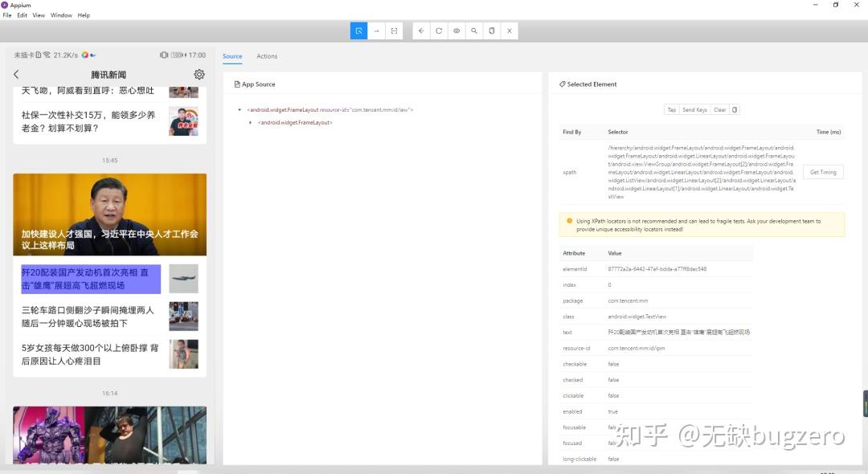The width and height of the screenshot is (868, 474).
Task: Click the Attribute column header
Action: [574, 253]
